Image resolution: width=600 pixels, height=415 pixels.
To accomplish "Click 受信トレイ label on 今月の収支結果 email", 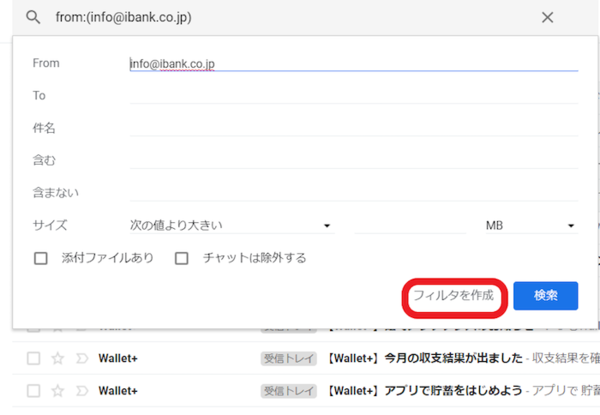I will tap(289, 358).
